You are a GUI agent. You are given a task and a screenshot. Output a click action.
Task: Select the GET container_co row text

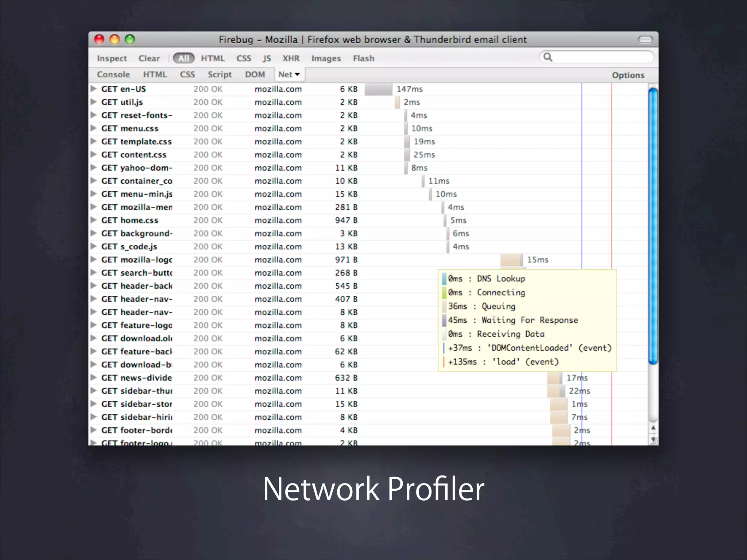point(137,181)
